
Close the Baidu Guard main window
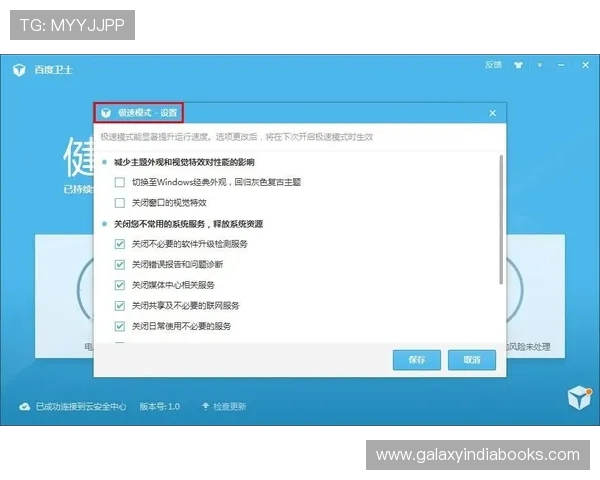(x=585, y=65)
